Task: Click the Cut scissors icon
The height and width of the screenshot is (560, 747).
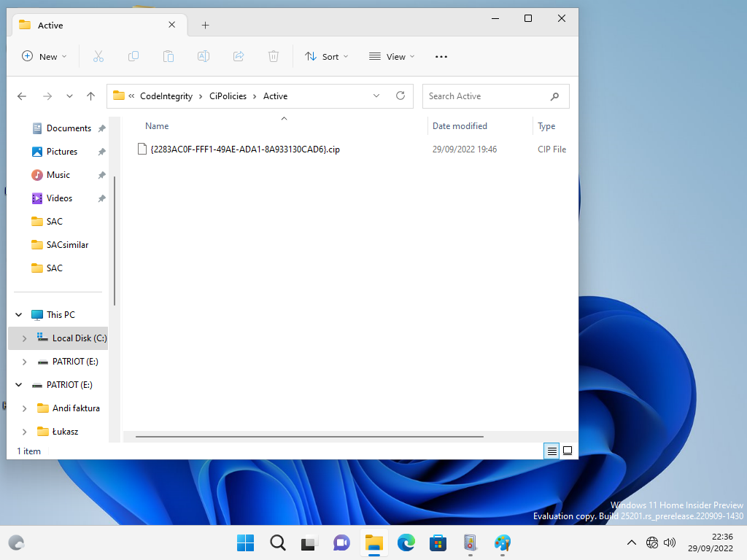Action: 98,56
